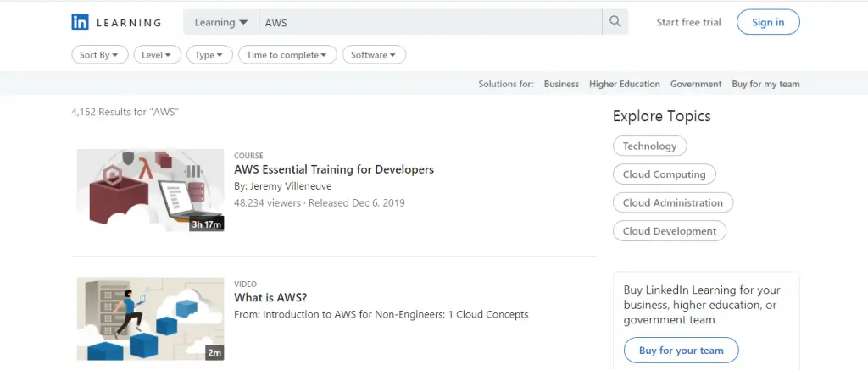Expand the Software filter dropdown
This screenshot has height=370, width=868.
click(374, 55)
